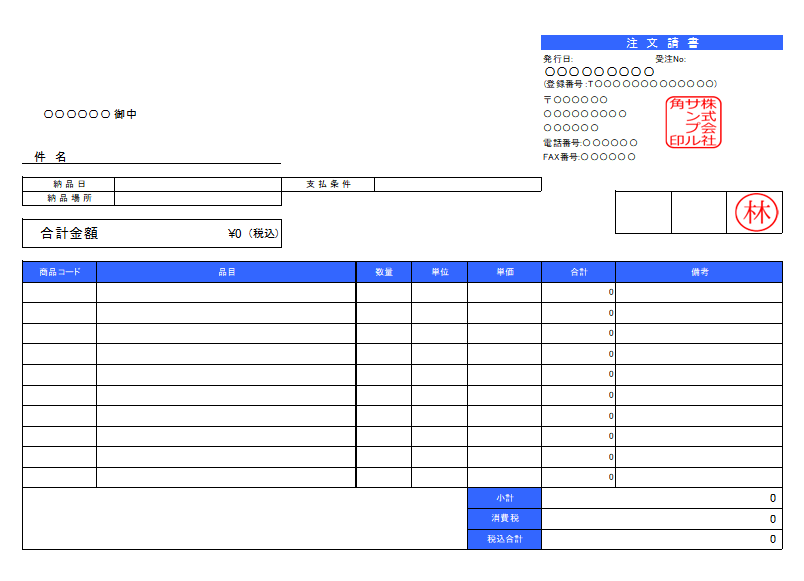Select the 品目 column header
This screenshot has height=581, width=804.
coord(226,272)
